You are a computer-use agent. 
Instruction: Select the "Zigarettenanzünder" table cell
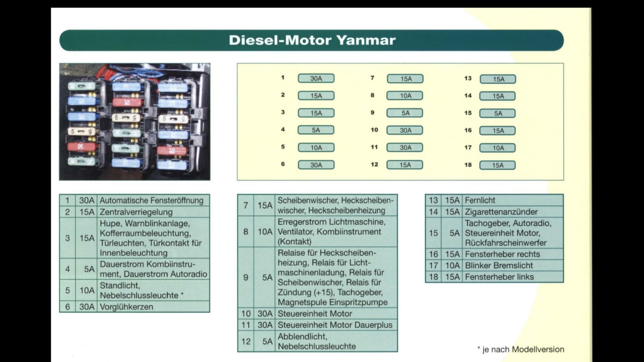pyautogui.click(x=513, y=212)
